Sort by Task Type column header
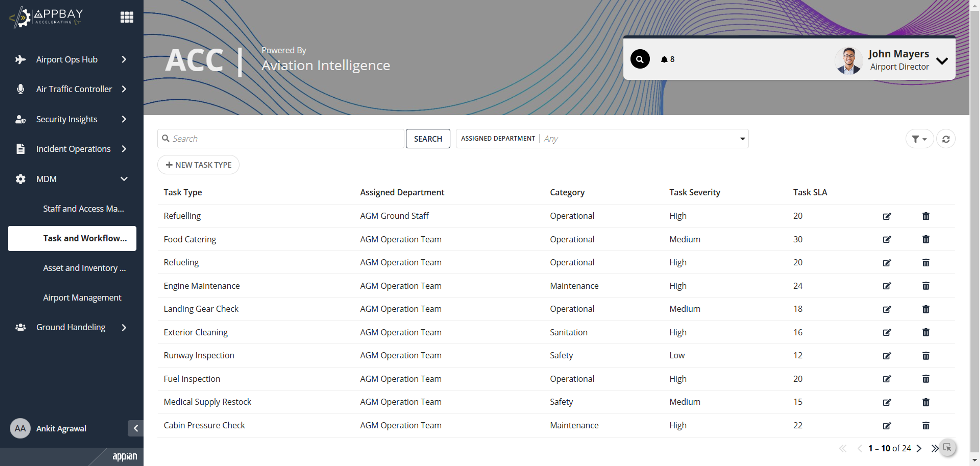980x466 pixels. 183,192
